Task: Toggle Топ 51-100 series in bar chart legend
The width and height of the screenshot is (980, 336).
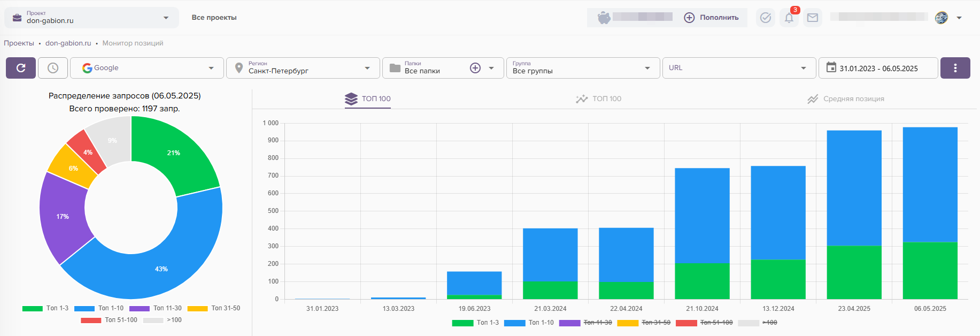Action: tap(705, 323)
